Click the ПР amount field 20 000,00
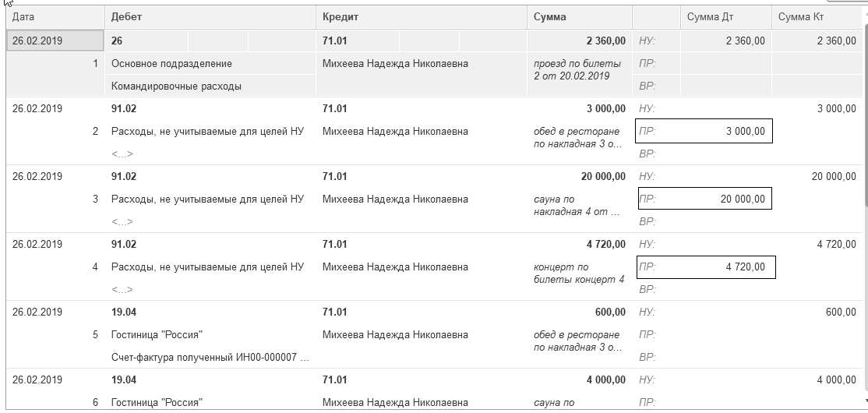The height and width of the screenshot is (413, 868). [x=705, y=199]
